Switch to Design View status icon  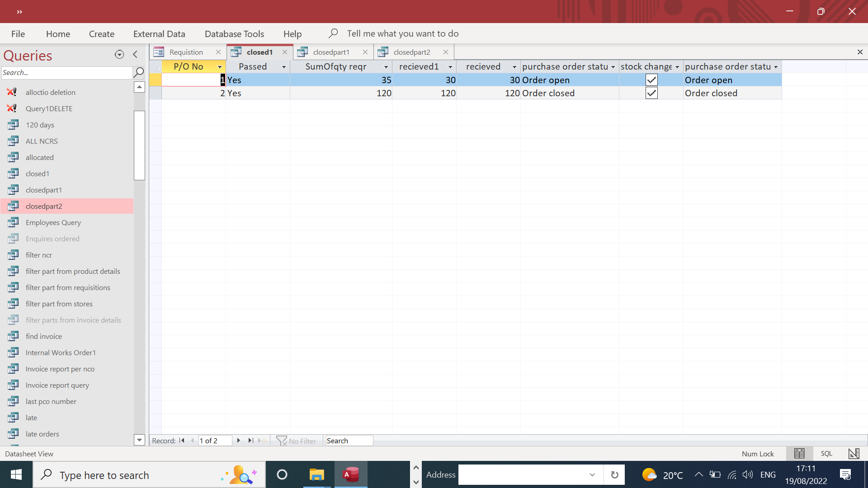(854, 454)
